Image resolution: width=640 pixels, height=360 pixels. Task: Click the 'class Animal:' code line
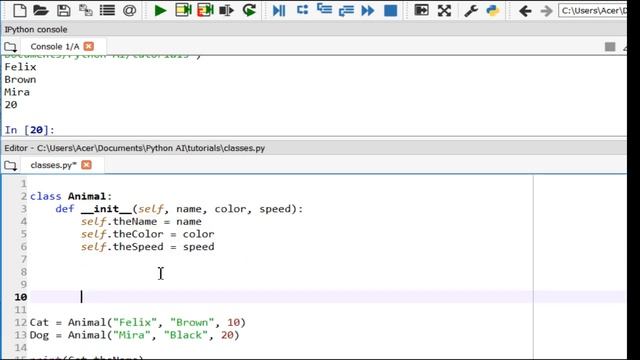click(71, 196)
